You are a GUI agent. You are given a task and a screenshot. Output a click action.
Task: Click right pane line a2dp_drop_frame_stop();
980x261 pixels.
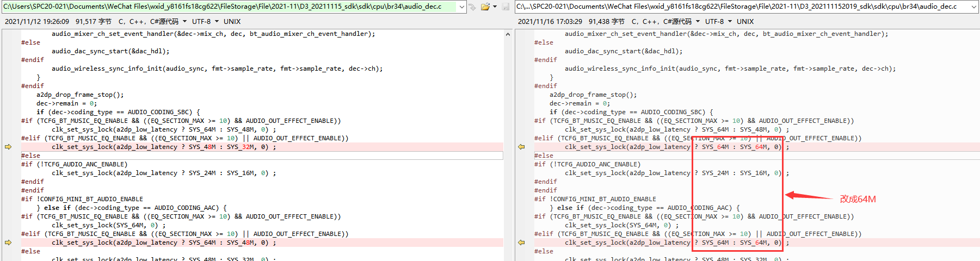[x=593, y=95]
